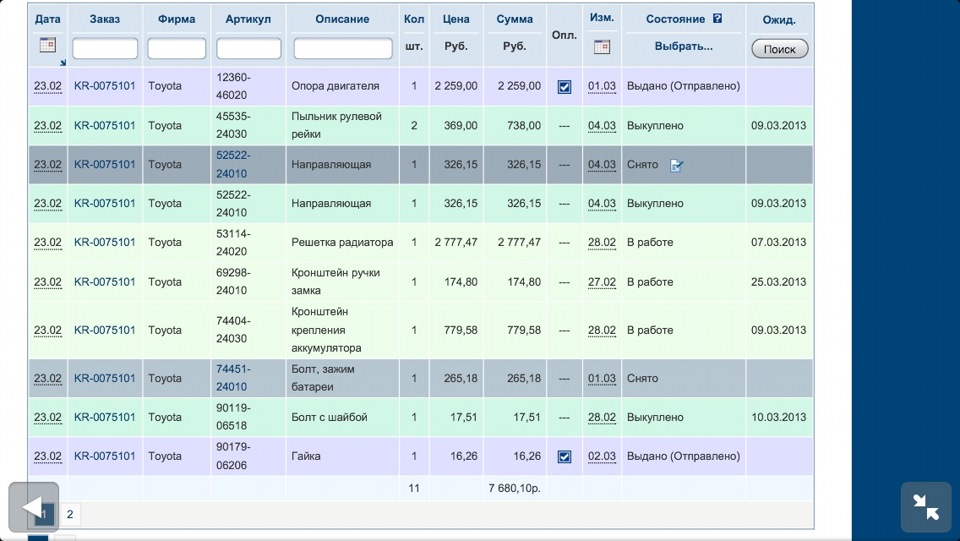Click total quantity 11 in footer
The width and height of the screenshot is (960, 541).
click(x=414, y=488)
